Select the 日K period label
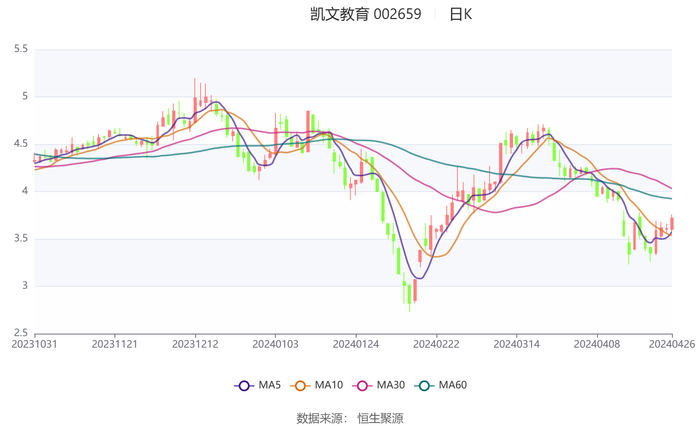Image resolution: width=700 pixels, height=426 pixels. tap(461, 14)
